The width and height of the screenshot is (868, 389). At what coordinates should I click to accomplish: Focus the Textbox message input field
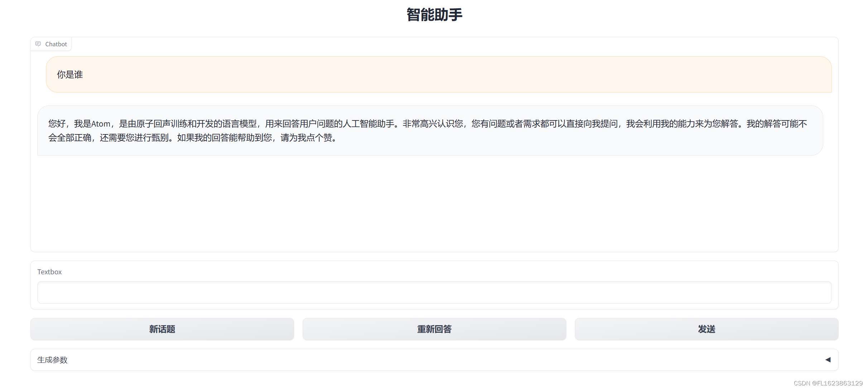pos(434,292)
